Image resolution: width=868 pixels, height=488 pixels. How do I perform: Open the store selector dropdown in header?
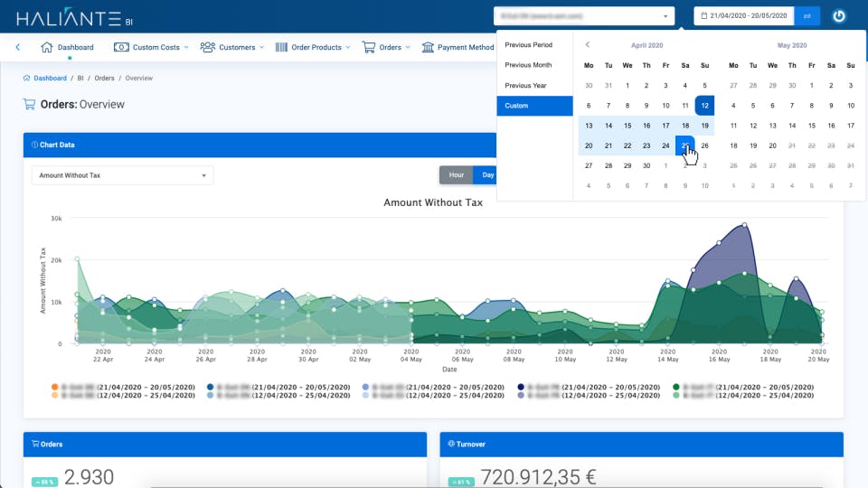point(584,16)
